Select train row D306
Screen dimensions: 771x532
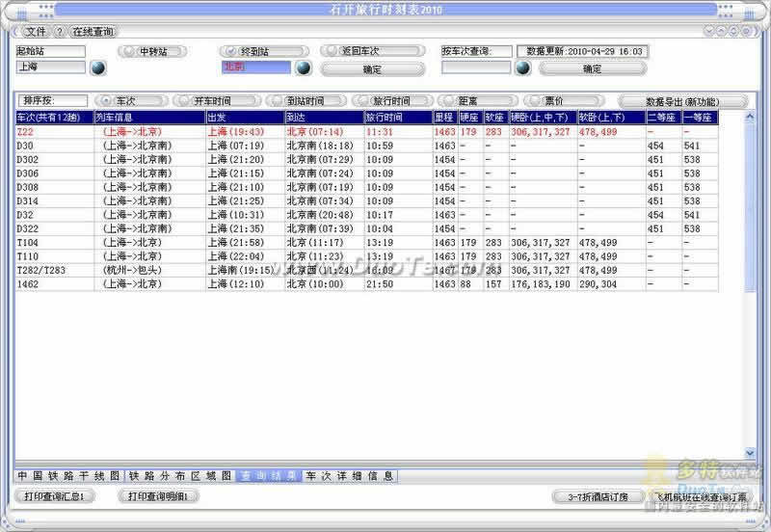[x=367, y=173]
